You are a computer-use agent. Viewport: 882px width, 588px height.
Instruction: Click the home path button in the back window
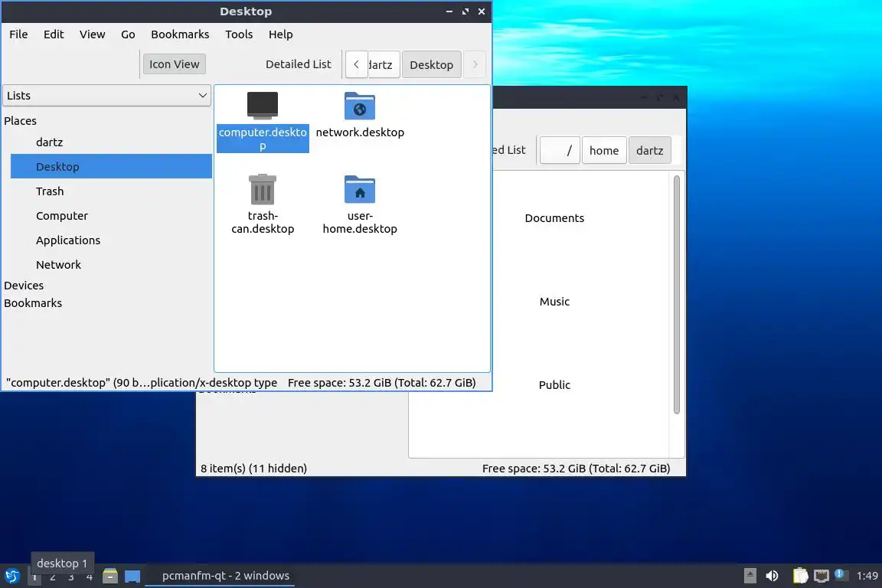click(x=604, y=150)
